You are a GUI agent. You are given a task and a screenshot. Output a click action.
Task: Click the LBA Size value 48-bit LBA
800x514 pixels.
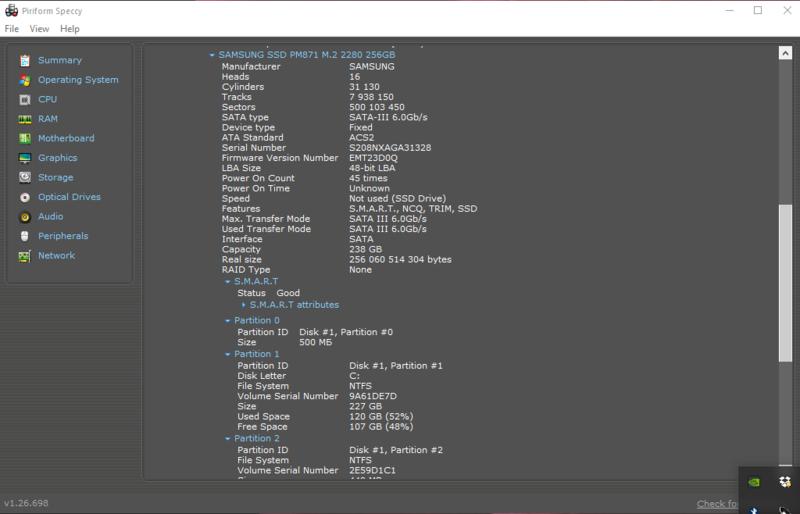[x=372, y=168]
